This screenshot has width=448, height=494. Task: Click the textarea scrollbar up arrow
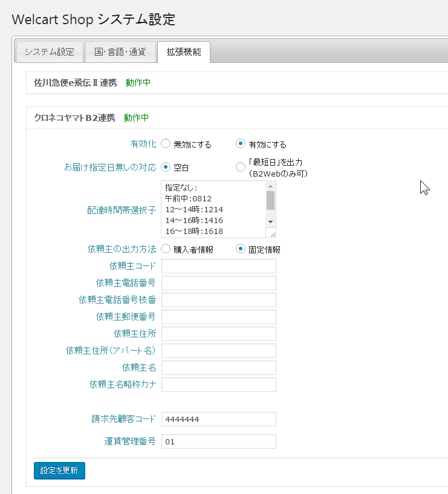[x=271, y=186]
